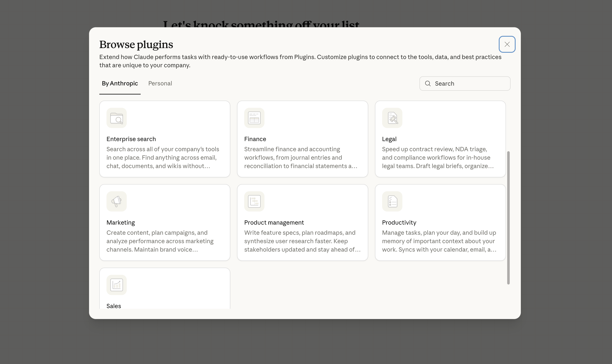Image resolution: width=612 pixels, height=364 pixels.
Task: Select the Marketing plugin description
Action: [160, 241]
